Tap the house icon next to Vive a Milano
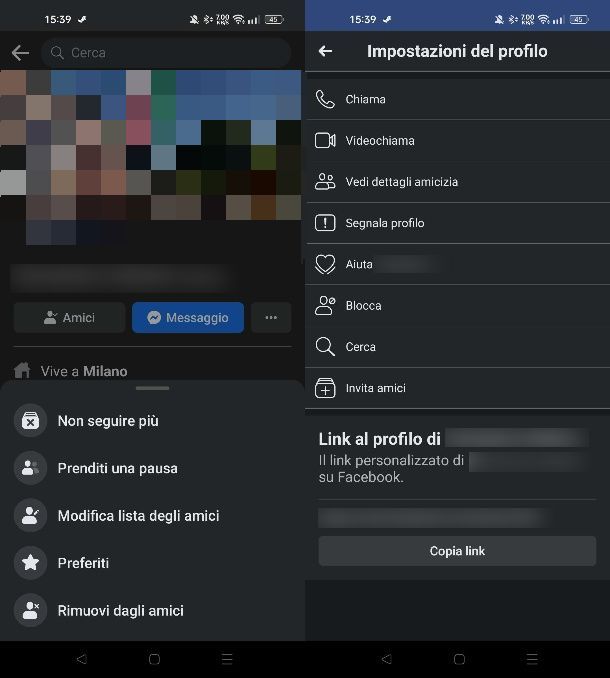610x678 pixels. [22, 371]
